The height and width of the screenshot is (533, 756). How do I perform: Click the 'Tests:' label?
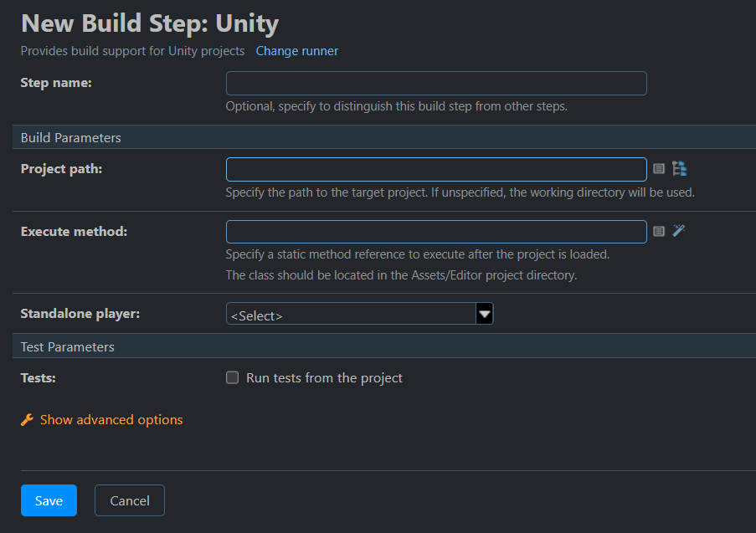point(38,378)
